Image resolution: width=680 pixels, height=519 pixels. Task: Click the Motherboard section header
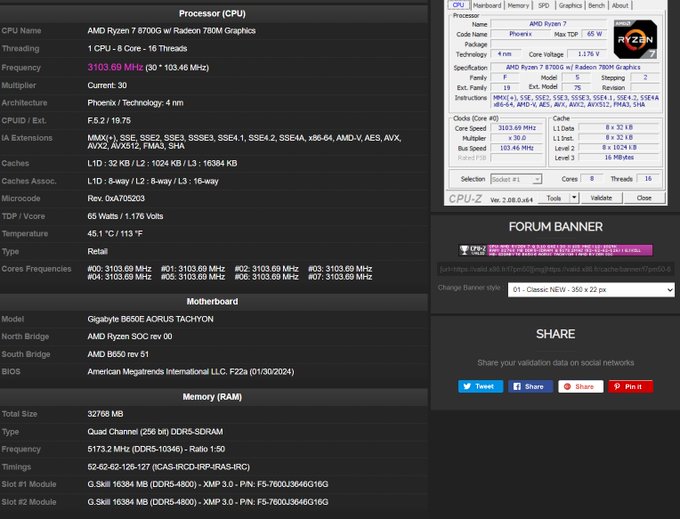212,301
